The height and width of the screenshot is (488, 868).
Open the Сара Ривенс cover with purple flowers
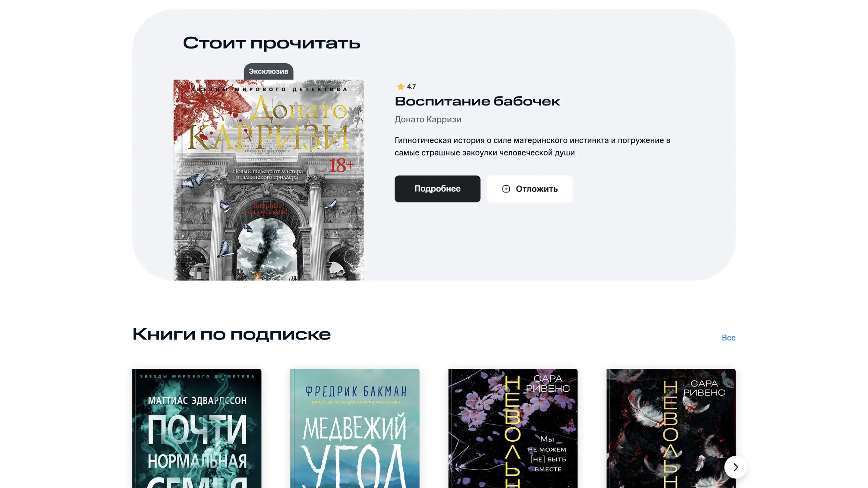tap(513, 428)
